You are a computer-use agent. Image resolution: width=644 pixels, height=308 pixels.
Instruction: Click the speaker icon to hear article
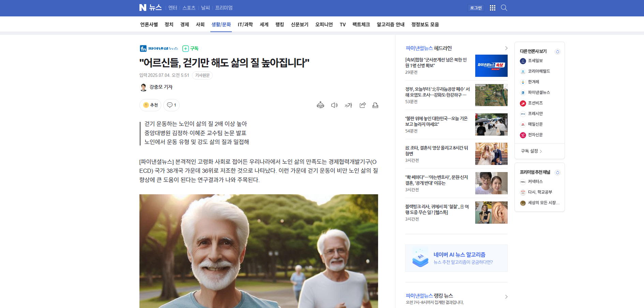click(334, 105)
